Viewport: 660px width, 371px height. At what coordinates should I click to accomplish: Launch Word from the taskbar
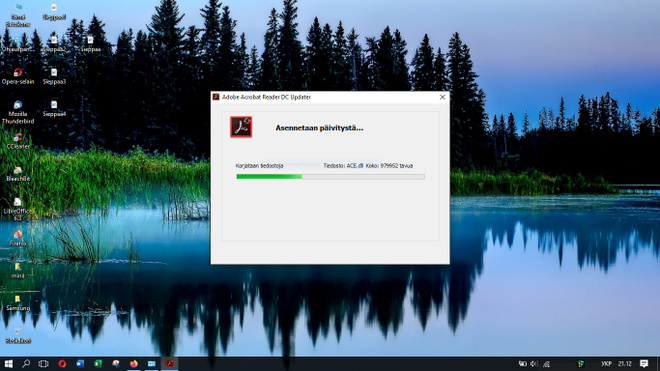80,363
